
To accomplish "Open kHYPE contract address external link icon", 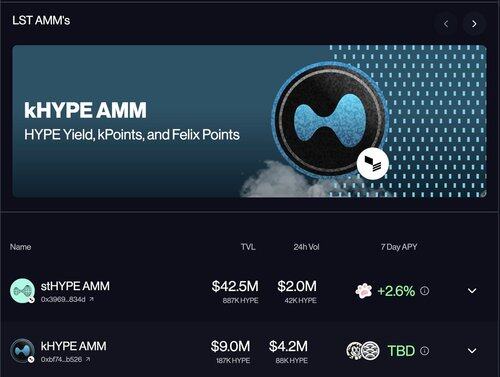I will coord(88,359).
